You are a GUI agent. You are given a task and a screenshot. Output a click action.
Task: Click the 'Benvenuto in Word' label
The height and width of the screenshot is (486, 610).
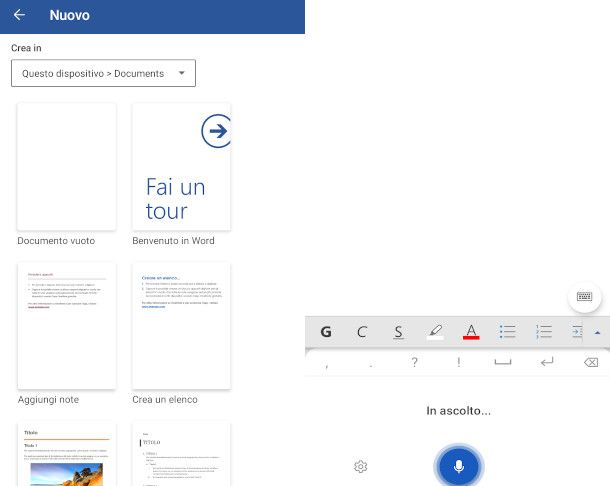point(173,241)
